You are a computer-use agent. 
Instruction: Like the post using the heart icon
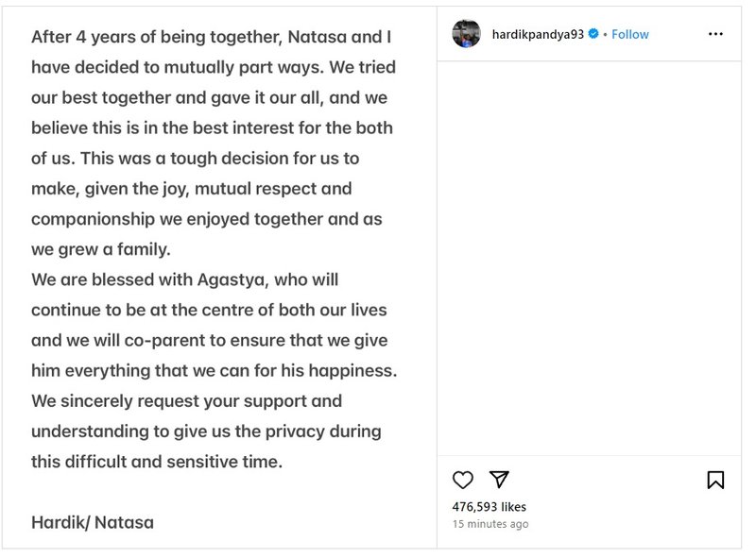(462, 480)
